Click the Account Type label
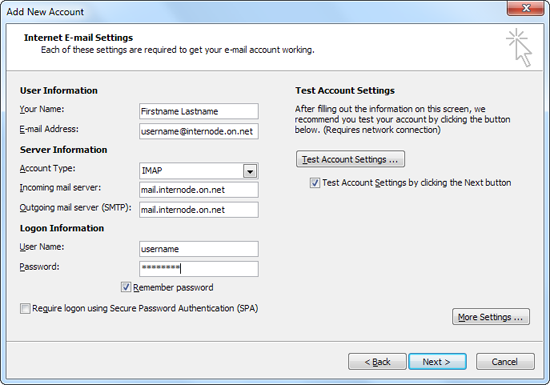 (x=47, y=168)
